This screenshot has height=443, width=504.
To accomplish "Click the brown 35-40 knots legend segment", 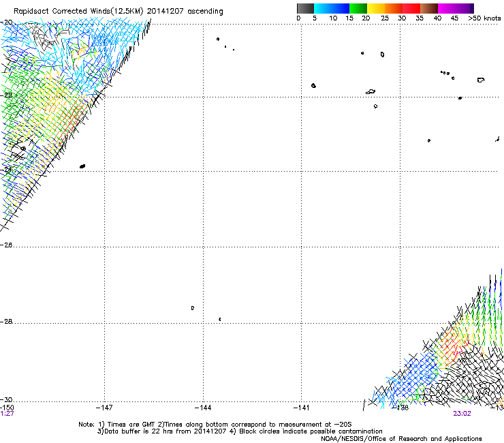I will (429, 8).
